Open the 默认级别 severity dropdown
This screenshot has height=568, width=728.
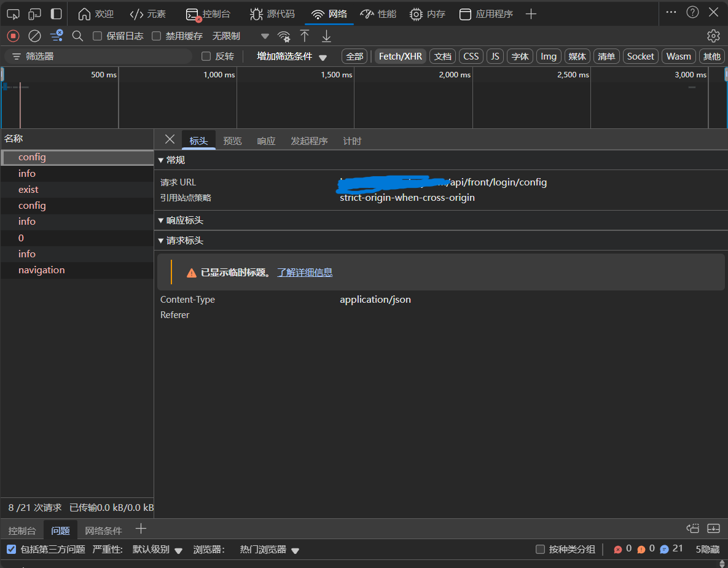(x=157, y=550)
